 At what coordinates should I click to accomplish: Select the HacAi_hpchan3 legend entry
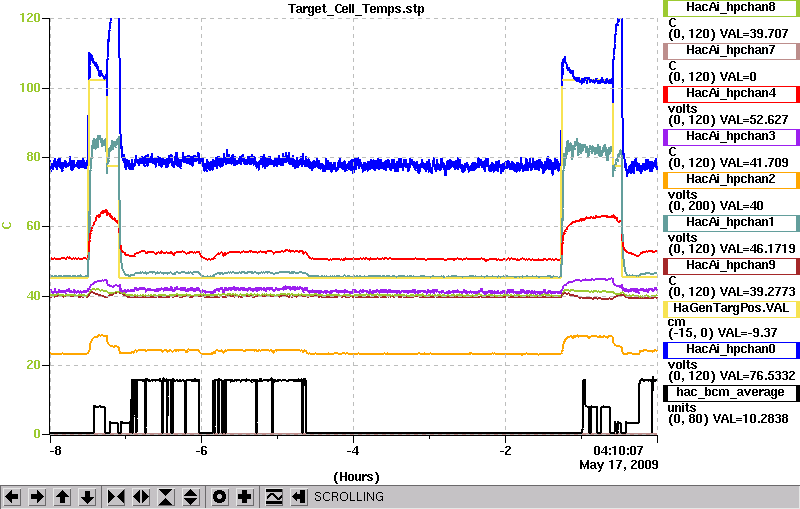(x=731, y=137)
